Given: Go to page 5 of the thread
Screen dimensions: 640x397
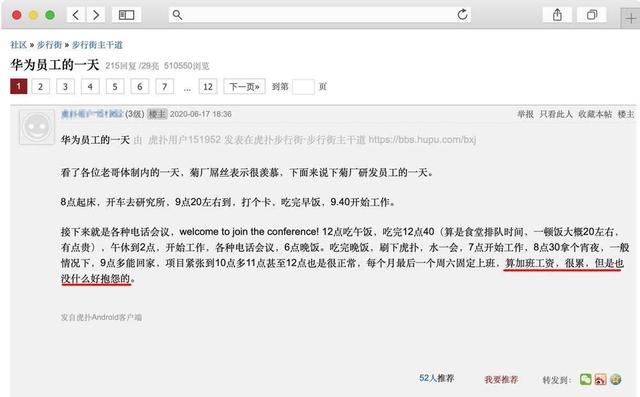Looking at the screenshot, I should [115, 86].
